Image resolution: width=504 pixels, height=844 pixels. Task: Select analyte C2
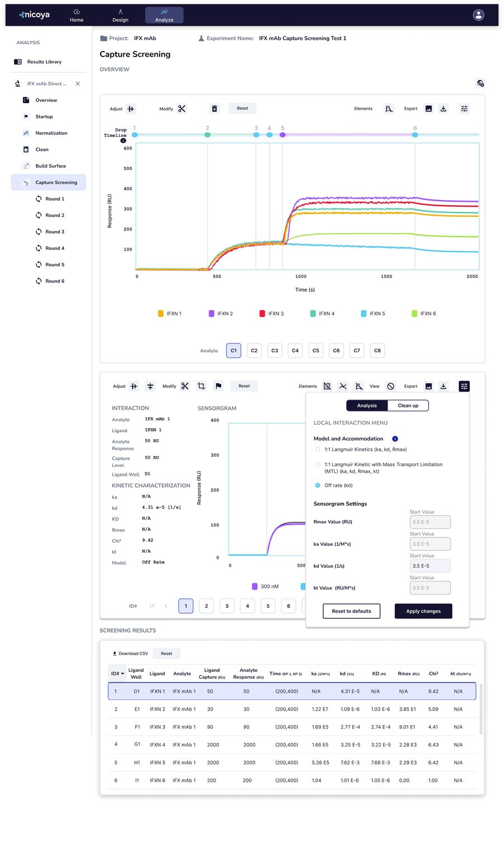(254, 350)
